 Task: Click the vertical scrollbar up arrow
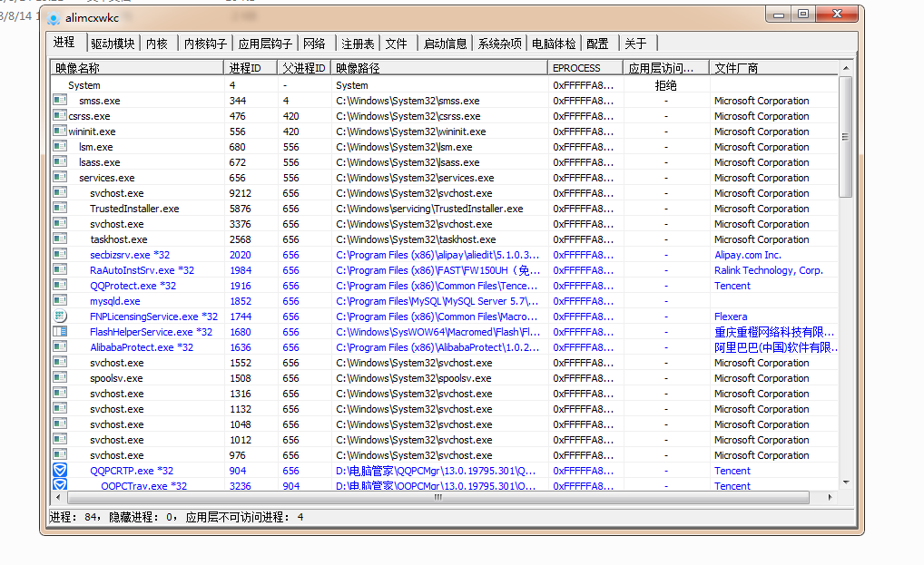[x=846, y=68]
